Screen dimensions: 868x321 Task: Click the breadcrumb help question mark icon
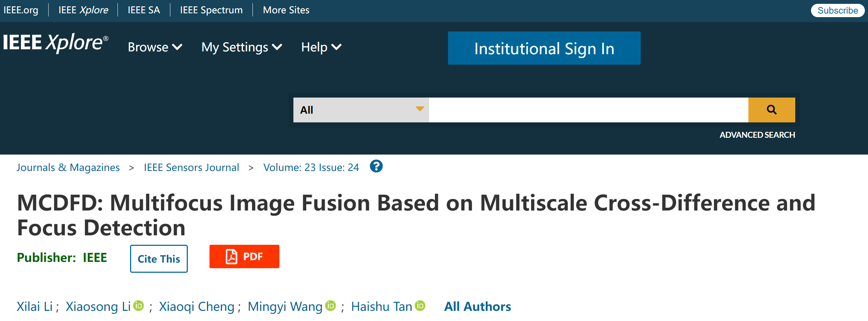(x=376, y=166)
